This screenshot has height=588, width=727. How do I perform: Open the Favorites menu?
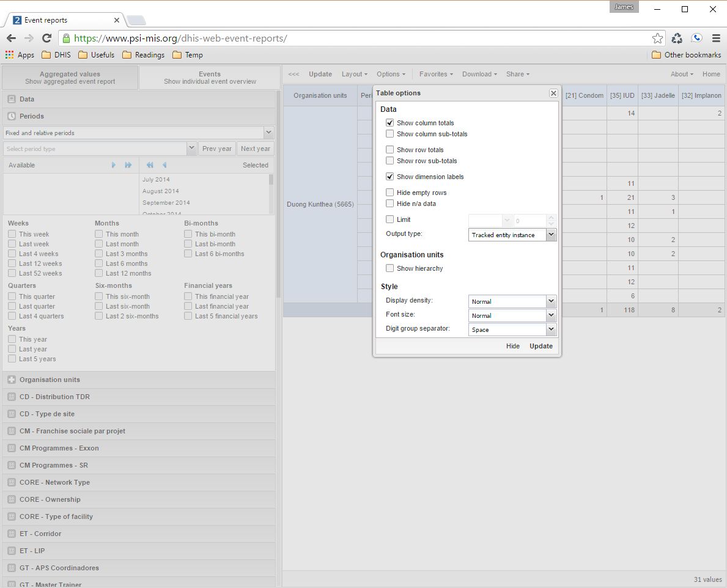pos(435,74)
